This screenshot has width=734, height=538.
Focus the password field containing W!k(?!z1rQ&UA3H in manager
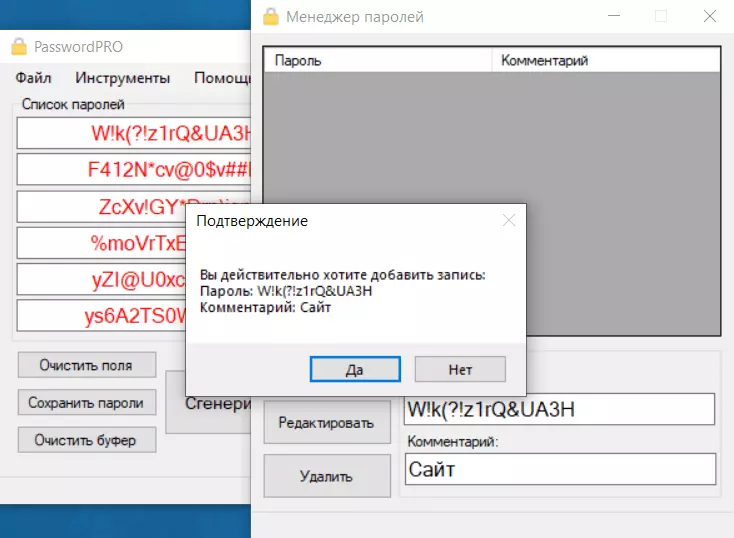tap(559, 409)
